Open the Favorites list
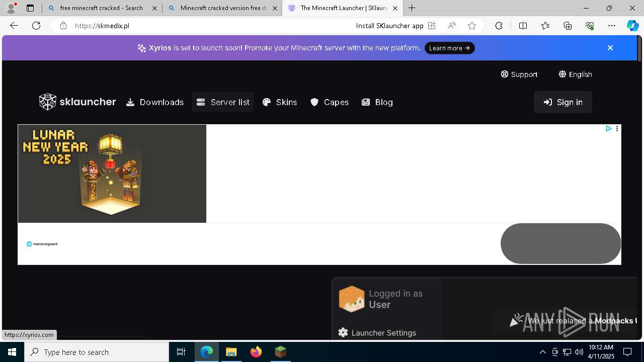644x362 pixels. pyautogui.click(x=545, y=26)
